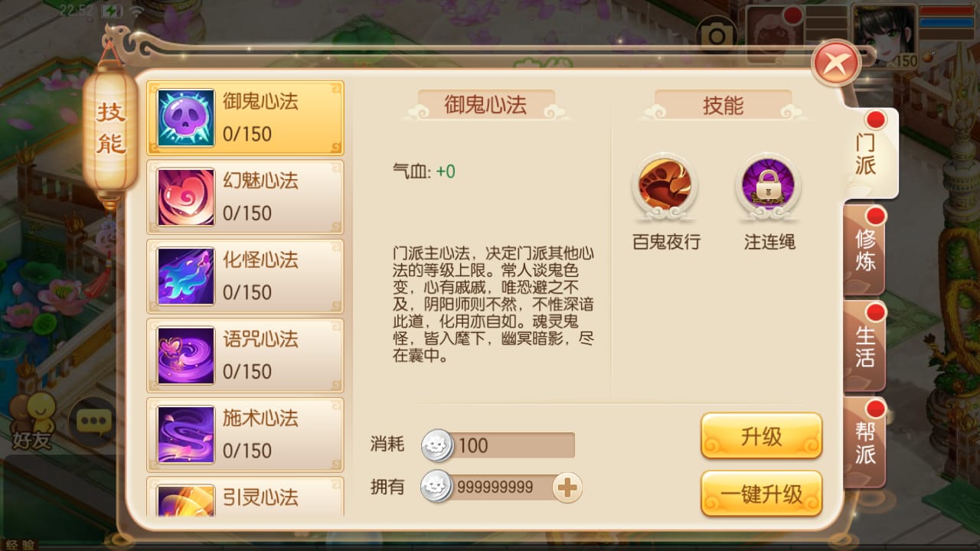Switch to the 门派 tab

coord(870,152)
